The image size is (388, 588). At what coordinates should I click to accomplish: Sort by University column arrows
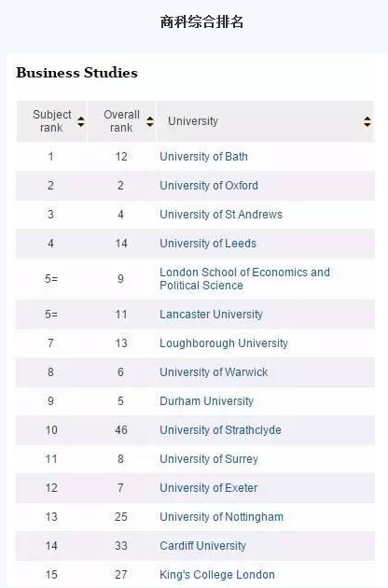point(367,121)
